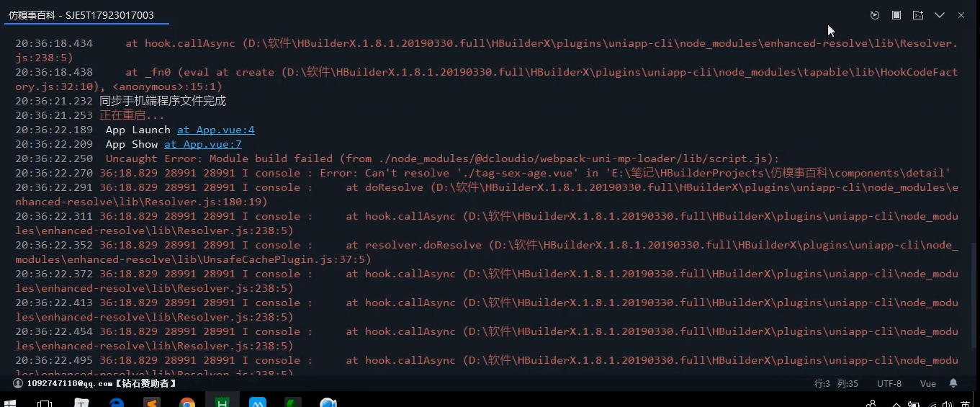This screenshot has width=980, height=407.
Task: Change the UTF-8 encoding in status bar
Action: pyautogui.click(x=889, y=384)
